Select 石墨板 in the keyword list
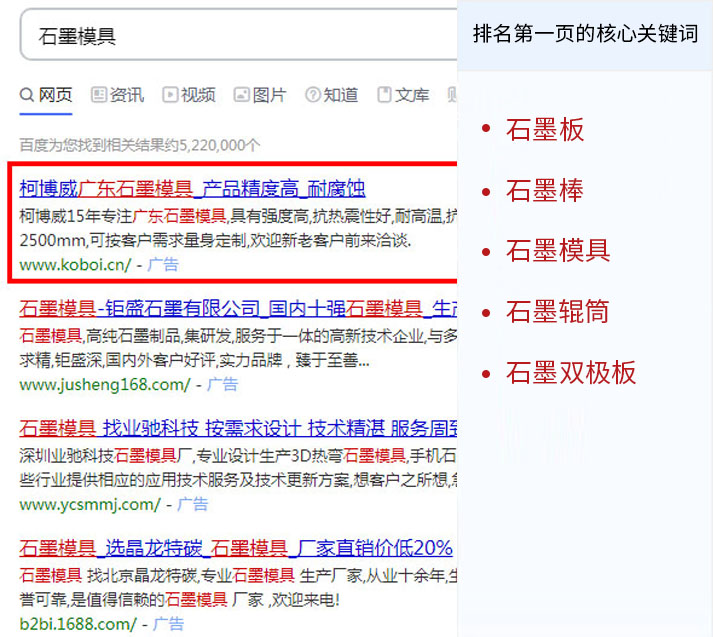Viewport: 713px width, 637px height. pos(545,130)
